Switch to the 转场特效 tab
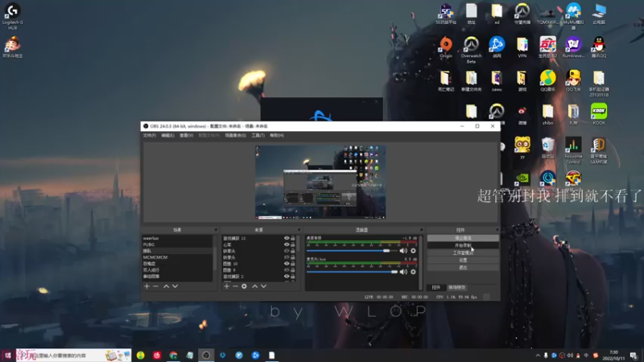 pos(456,287)
